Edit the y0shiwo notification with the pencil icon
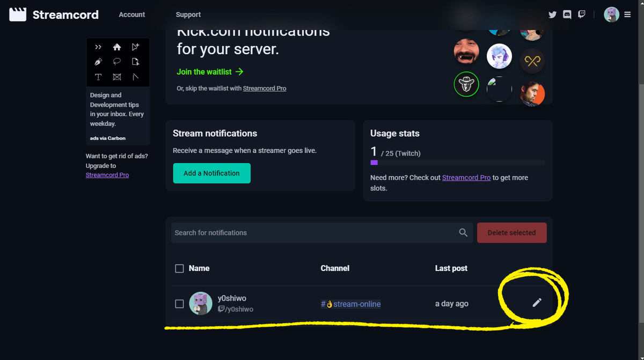 coord(536,303)
